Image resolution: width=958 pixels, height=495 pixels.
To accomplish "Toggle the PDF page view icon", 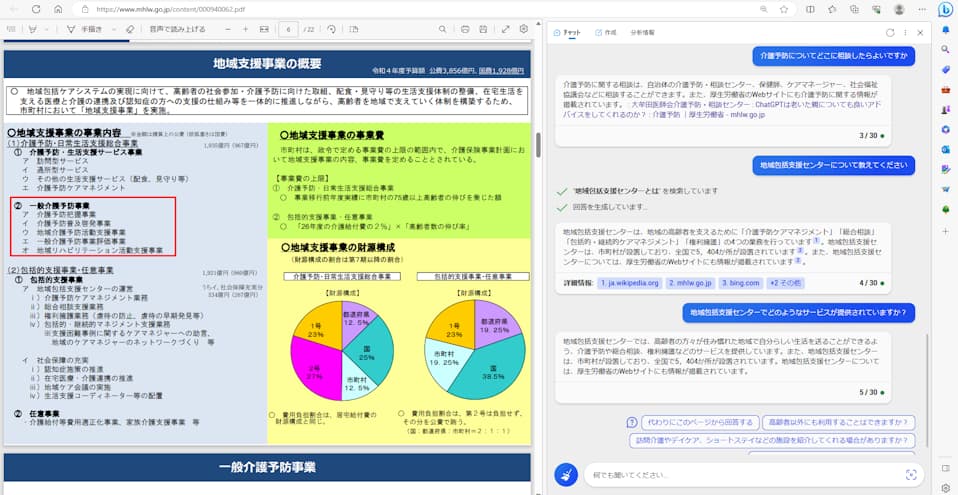I will click(x=354, y=29).
